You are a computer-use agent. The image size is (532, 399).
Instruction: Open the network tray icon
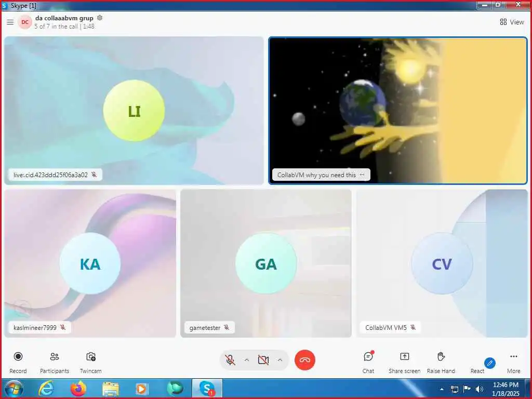[454, 389]
